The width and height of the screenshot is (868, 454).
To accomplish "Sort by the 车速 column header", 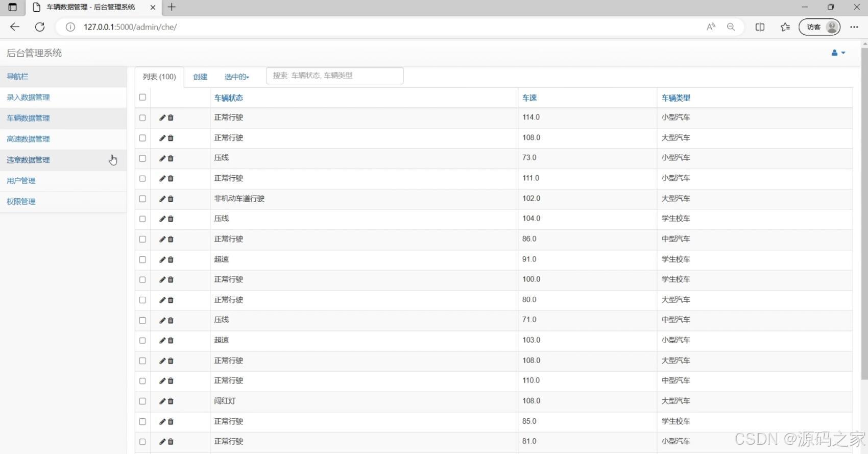I will (529, 98).
